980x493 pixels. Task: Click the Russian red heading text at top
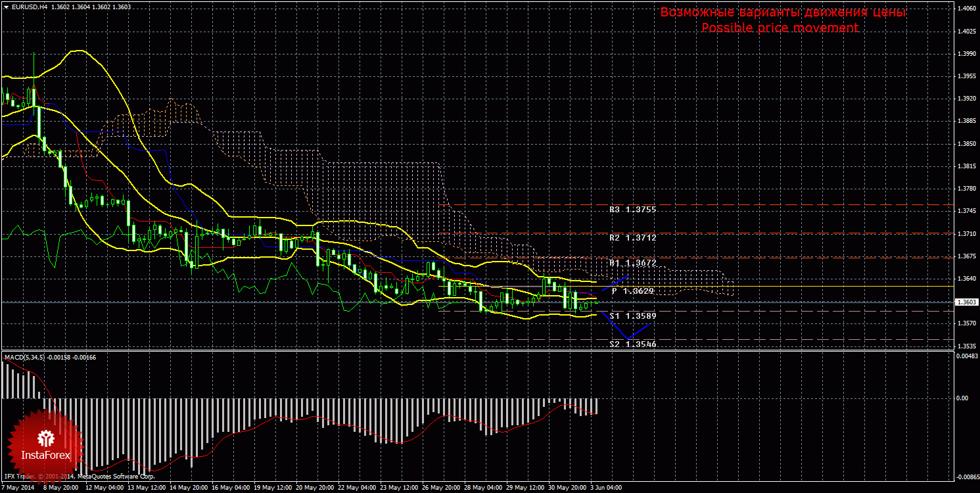783,12
